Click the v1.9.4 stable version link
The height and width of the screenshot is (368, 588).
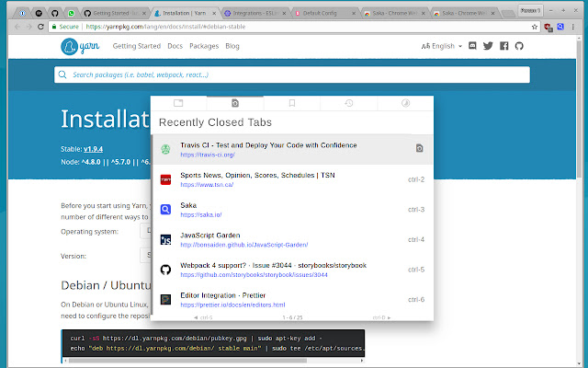click(93, 149)
